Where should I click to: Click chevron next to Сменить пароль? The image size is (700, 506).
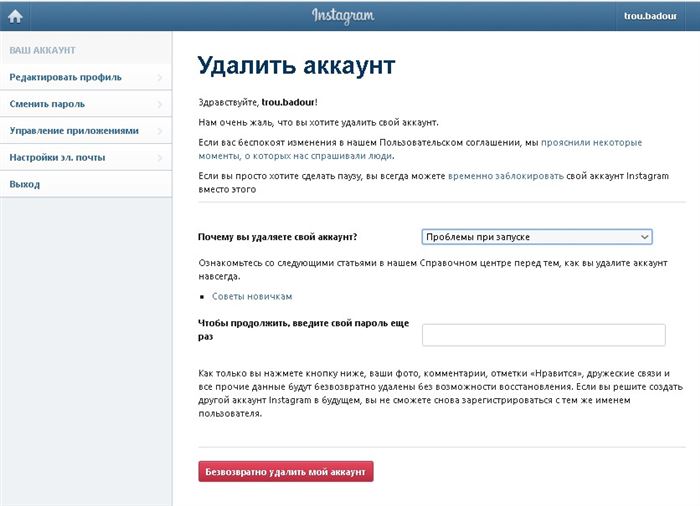click(160, 104)
